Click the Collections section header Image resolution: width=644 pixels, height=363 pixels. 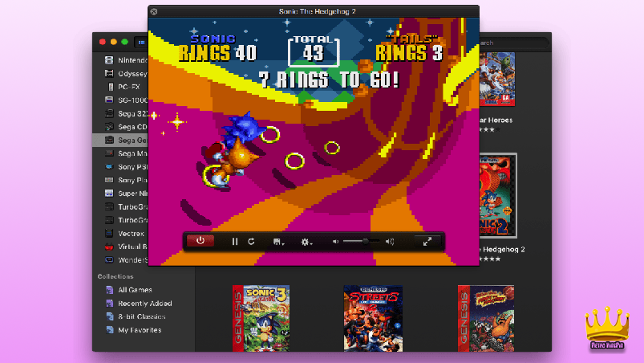(x=115, y=276)
